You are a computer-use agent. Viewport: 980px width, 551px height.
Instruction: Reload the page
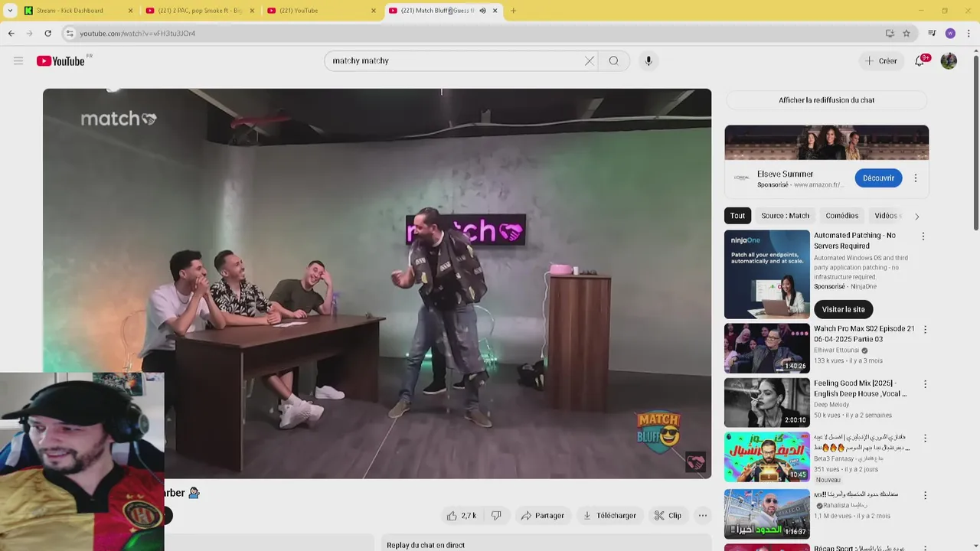coord(47,33)
